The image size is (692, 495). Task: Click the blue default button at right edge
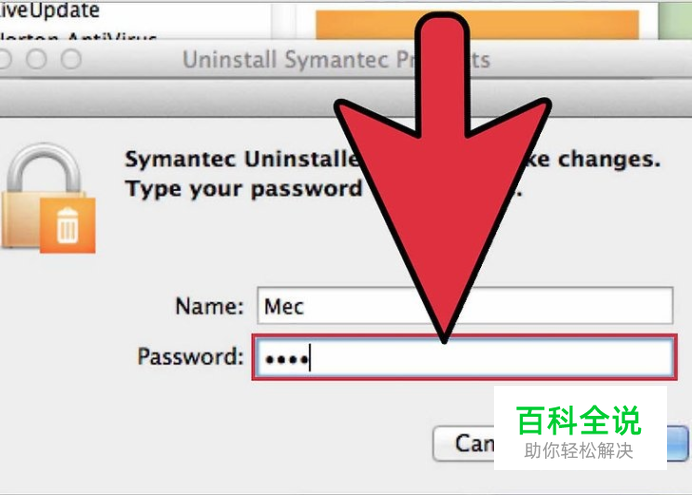[x=677, y=443]
